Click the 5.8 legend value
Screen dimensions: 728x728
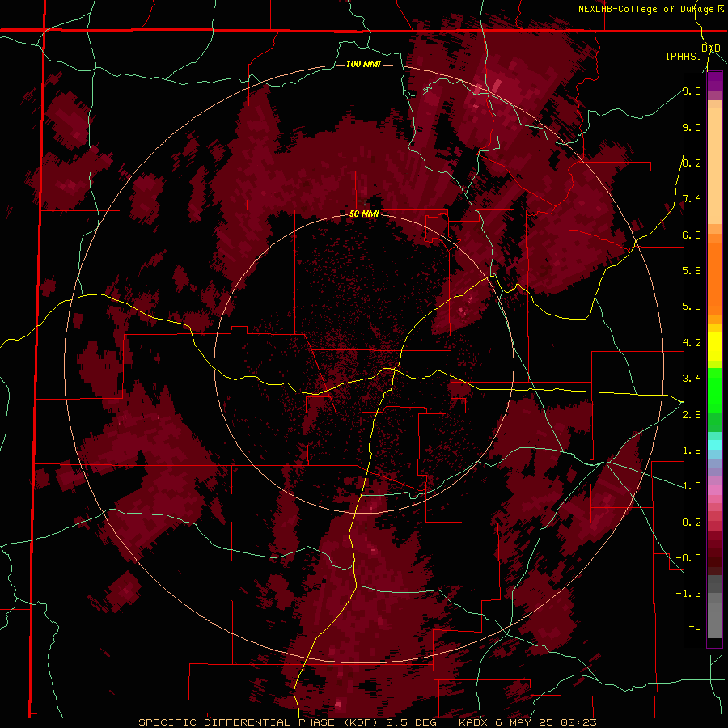click(x=692, y=270)
